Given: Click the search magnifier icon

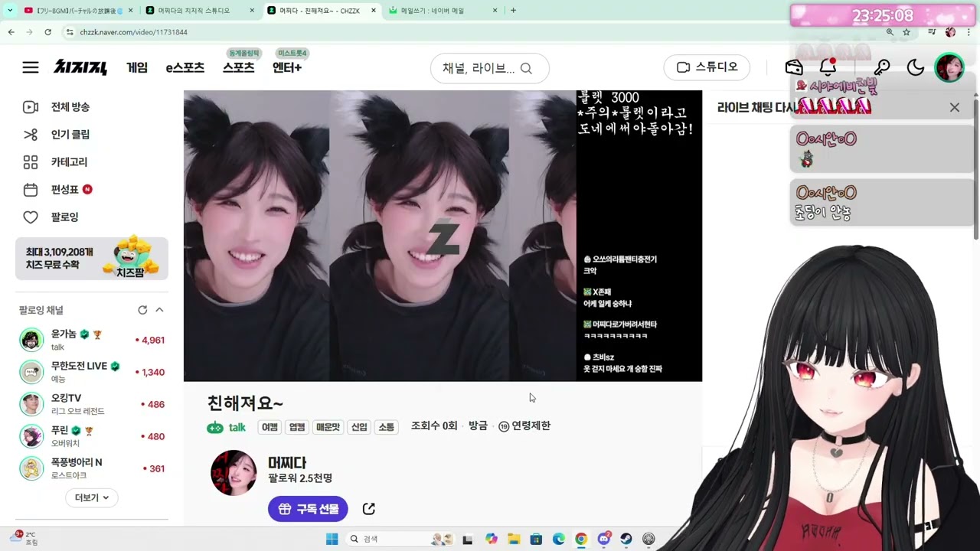Looking at the screenshot, I should 526,68.
